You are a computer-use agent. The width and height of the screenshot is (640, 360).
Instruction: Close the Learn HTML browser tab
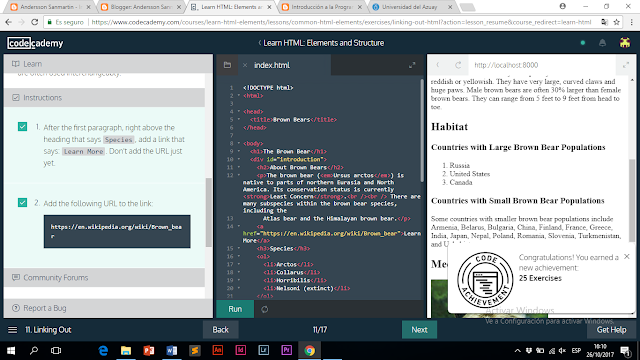(x=269, y=7)
